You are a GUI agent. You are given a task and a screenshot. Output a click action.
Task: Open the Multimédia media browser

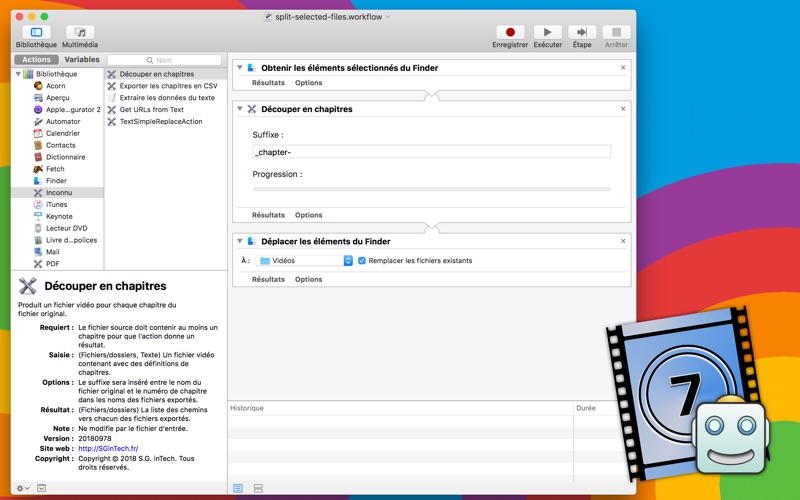tap(80, 32)
